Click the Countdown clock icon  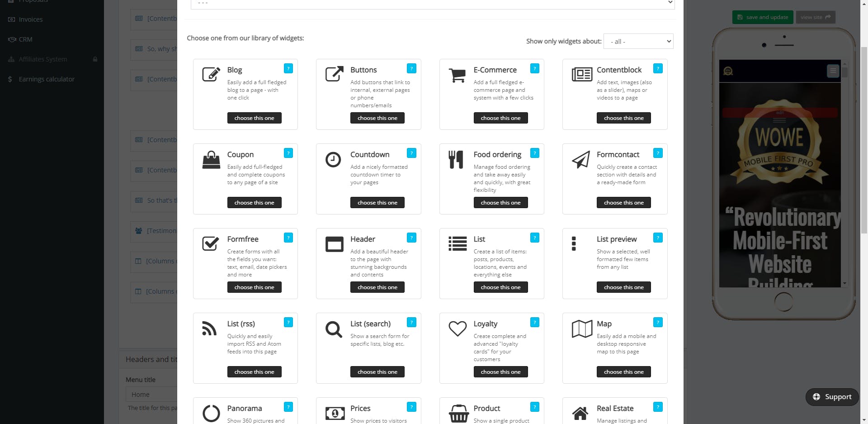(x=334, y=159)
